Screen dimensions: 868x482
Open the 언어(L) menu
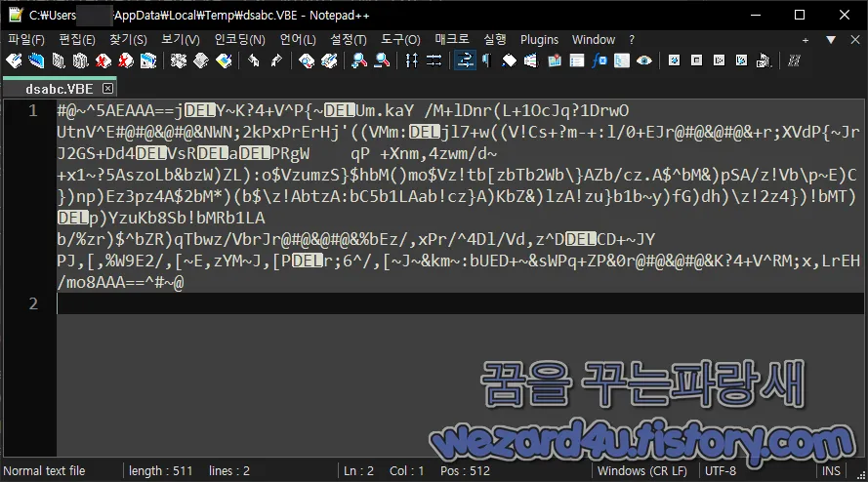[298, 40]
